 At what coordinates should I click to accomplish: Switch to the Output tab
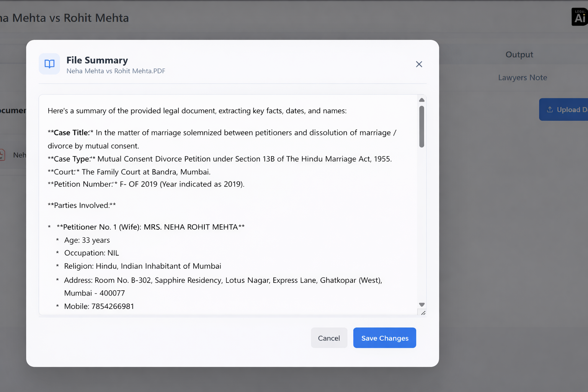pyautogui.click(x=519, y=54)
